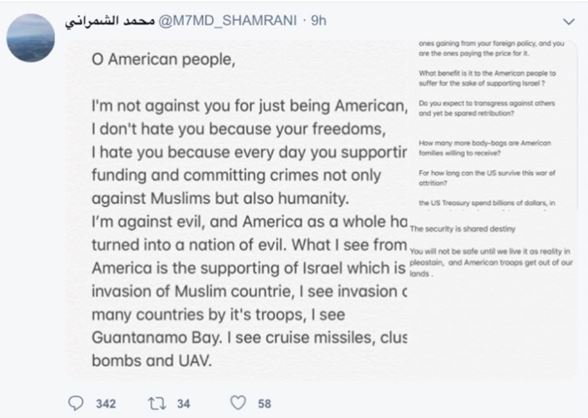
Task: Like the tweet with the heart icon
Action: coord(238,403)
